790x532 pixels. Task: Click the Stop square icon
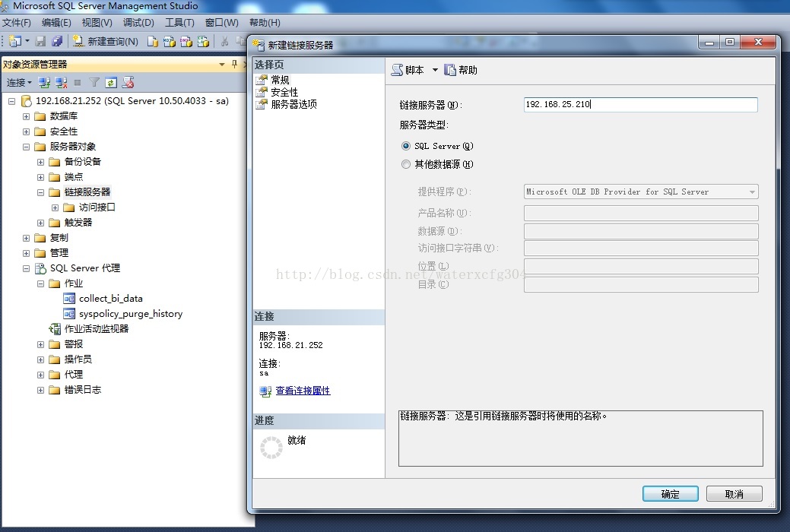78,82
